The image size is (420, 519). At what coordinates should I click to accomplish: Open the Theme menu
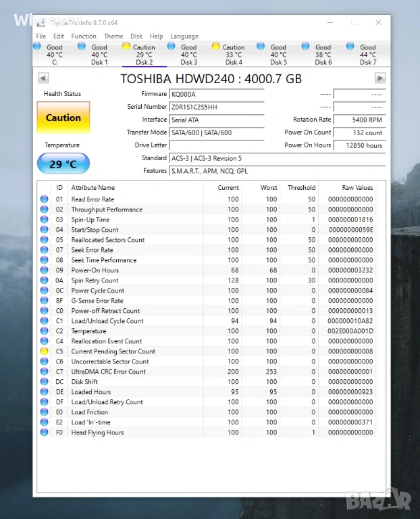click(113, 36)
